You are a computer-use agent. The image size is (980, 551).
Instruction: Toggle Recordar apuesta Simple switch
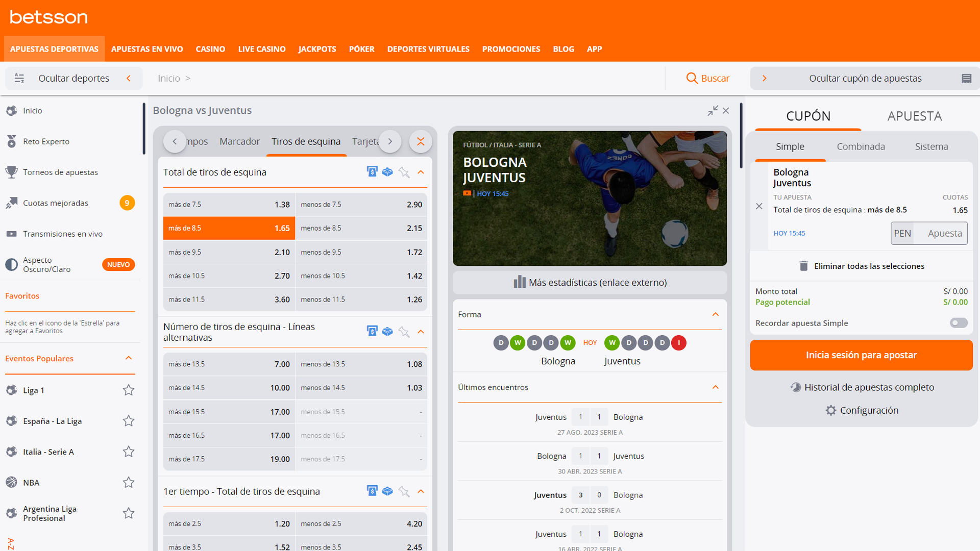(x=959, y=323)
